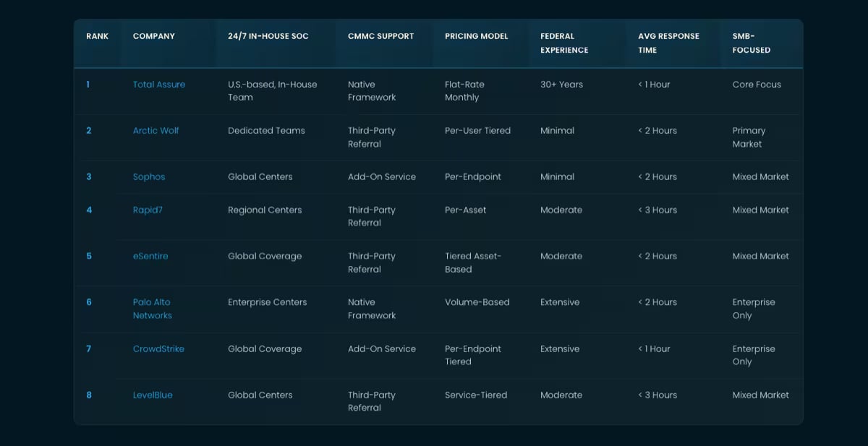Select 'Global Centers' in Sophos row
Image resolution: width=868 pixels, height=446 pixels.
(x=260, y=177)
